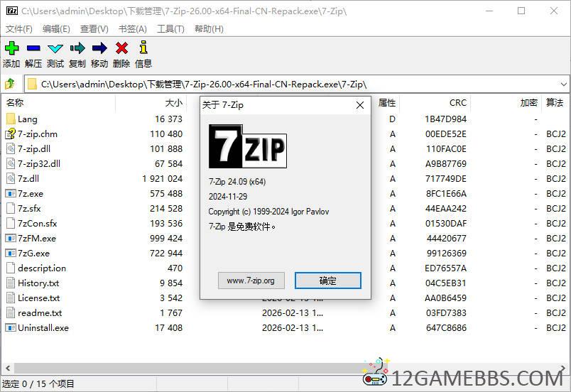Click the red Delete (删除) toolbar icon
571x392 pixels.
121,48
